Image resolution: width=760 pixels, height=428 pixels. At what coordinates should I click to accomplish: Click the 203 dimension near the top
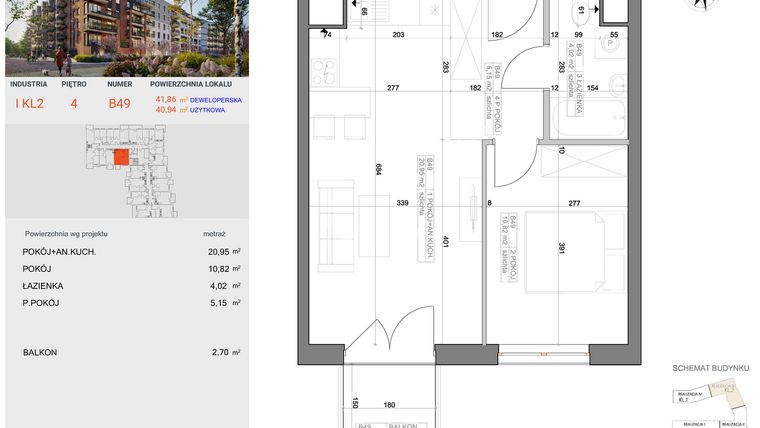pyautogui.click(x=398, y=34)
